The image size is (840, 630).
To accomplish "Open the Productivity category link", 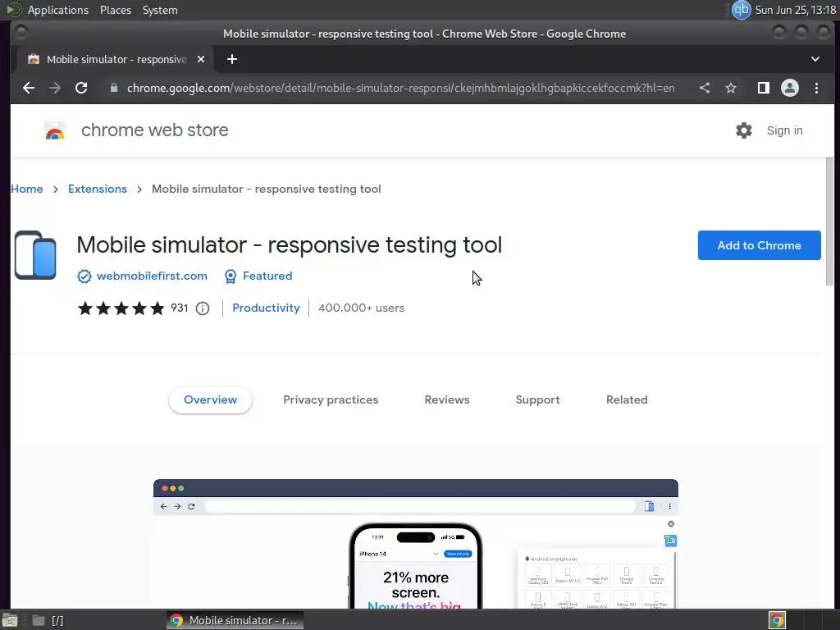I will click(x=266, y=308).
